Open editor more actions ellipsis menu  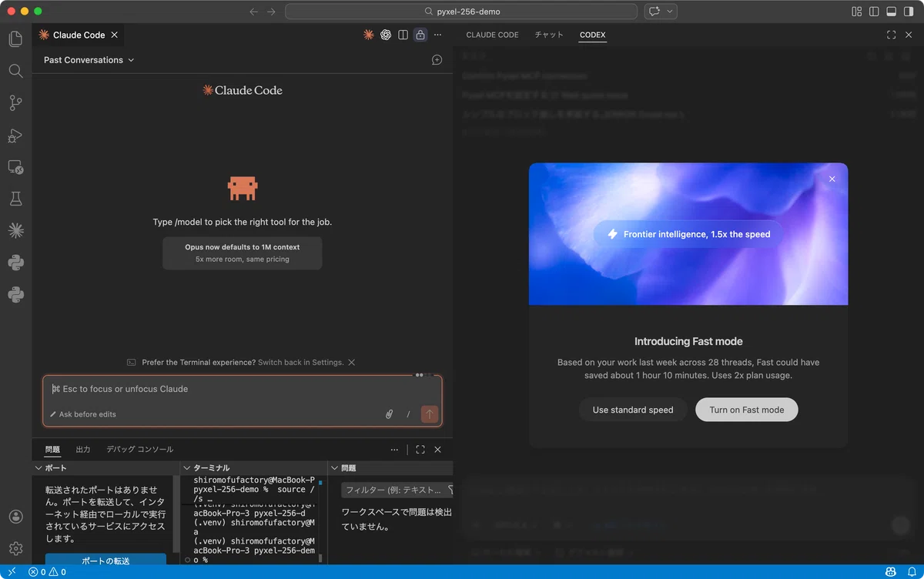(437, 35)
